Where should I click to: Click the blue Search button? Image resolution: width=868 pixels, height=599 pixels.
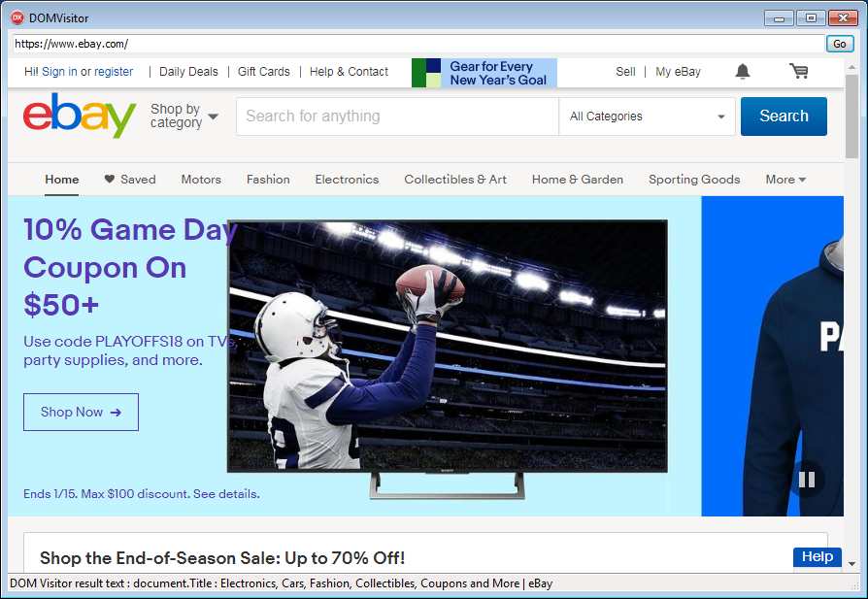[784, 116]
